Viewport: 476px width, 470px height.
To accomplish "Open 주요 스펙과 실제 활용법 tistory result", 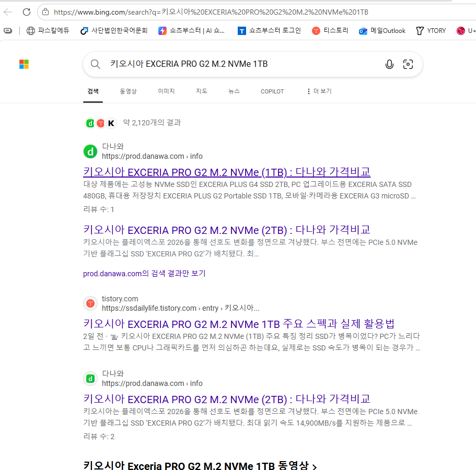I will 239,324.
